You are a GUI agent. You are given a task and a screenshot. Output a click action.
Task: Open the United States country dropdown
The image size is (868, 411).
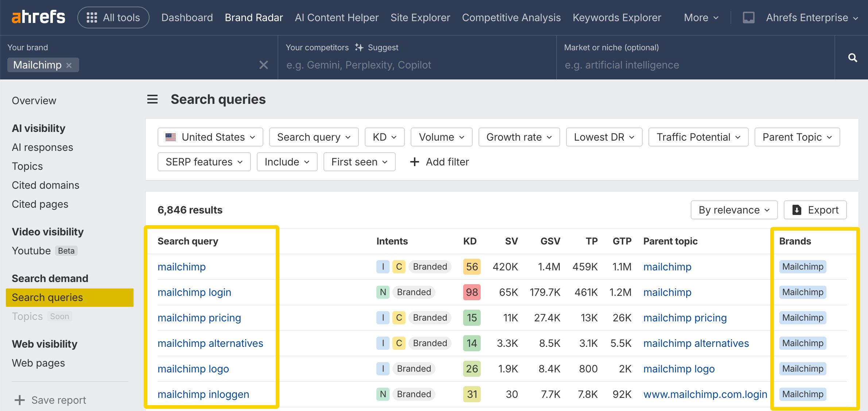(210, 137)
